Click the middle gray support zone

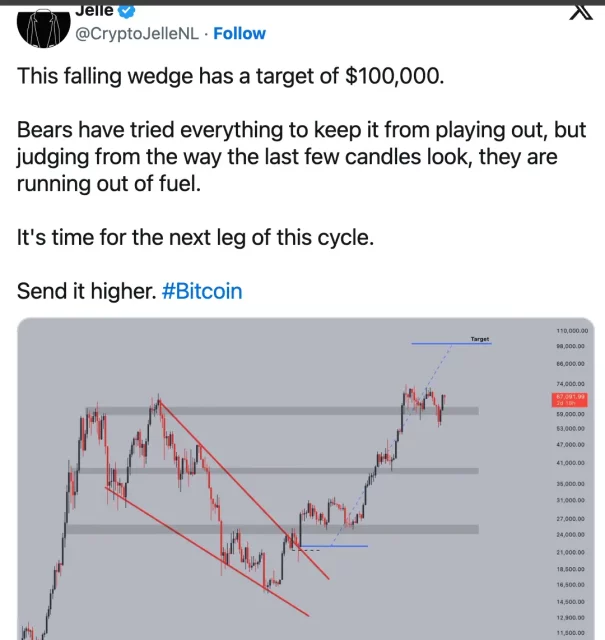tap(278, 471)
